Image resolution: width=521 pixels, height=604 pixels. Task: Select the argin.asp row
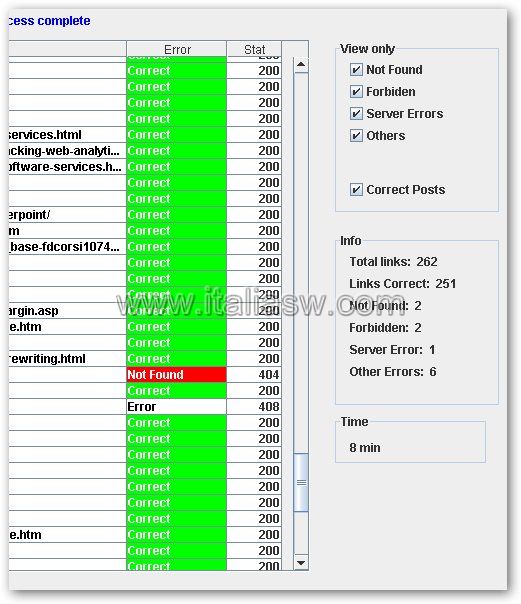point(145,310)
